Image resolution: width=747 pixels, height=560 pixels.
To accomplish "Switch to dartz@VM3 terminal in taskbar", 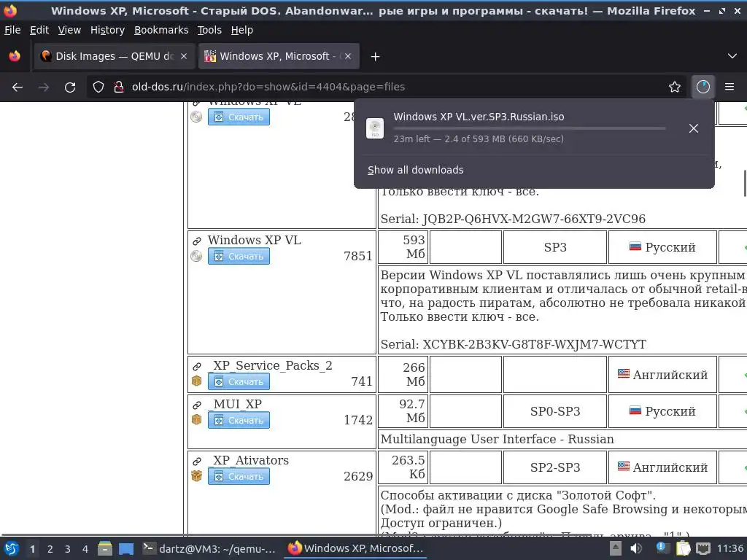I will pos(209,548).
